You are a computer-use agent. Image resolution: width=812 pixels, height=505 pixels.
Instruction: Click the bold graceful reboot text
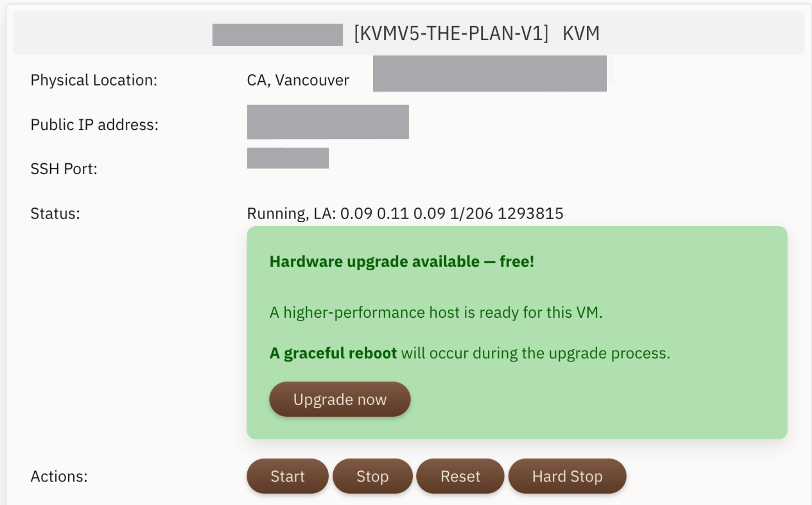pos(333,353)
